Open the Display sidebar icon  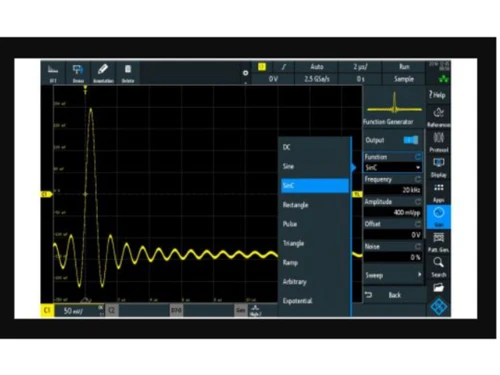[x=438, y=167]
